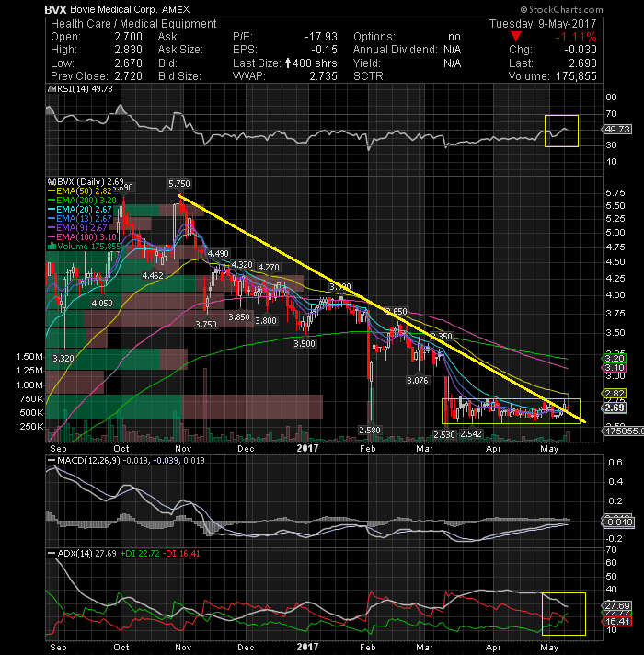Click the P/E value -17.93
Viewport: 644px width, 655px height.
point(321,37)
